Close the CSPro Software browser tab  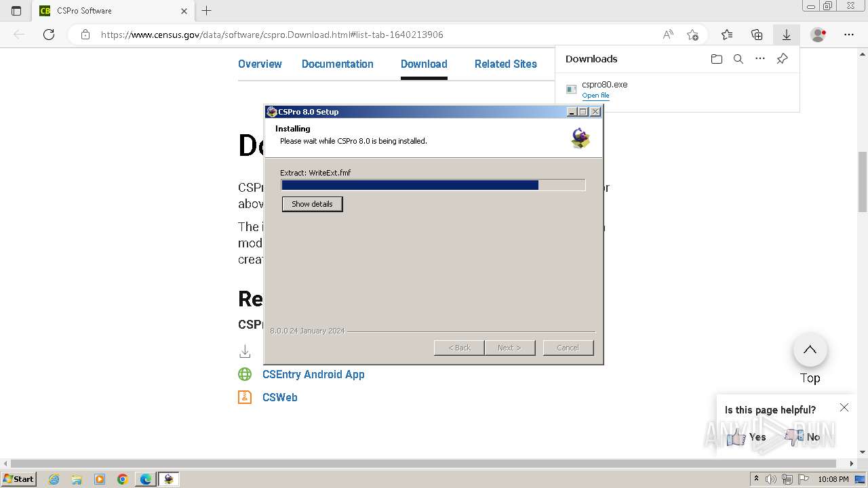(x=184, y=11)
